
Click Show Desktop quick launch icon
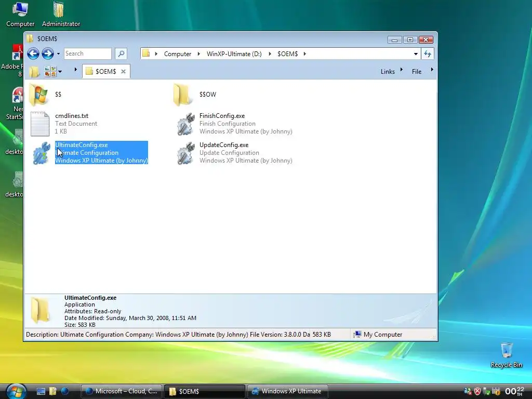pos(41,392)
